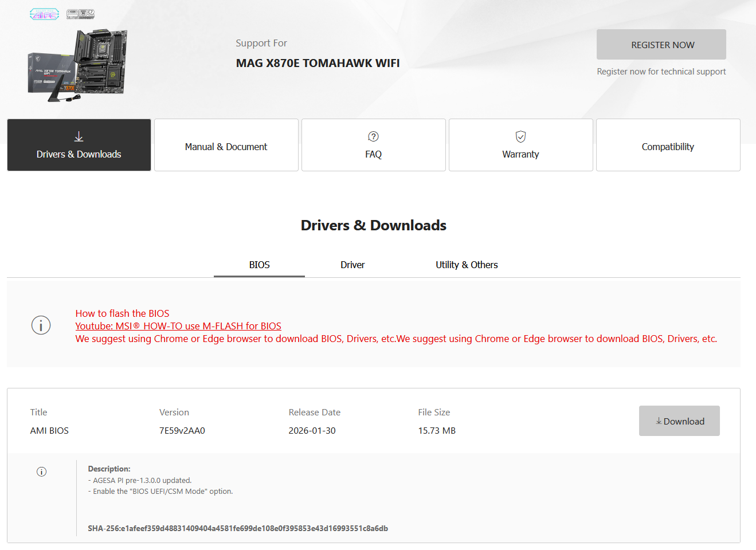Click the file size 15.73 MB
The height and width of the screenshot is (550, 756).
[x=437, y=431]
